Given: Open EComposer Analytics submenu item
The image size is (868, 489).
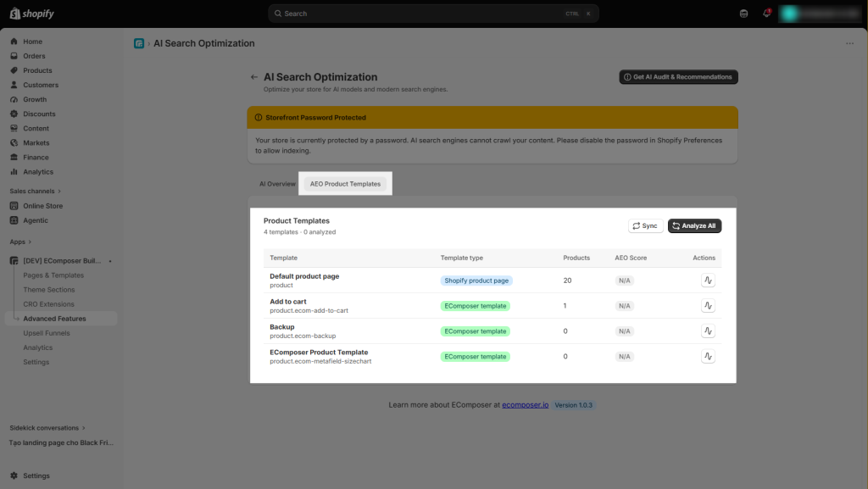Looking at the screenshot, I should point(37,347).
